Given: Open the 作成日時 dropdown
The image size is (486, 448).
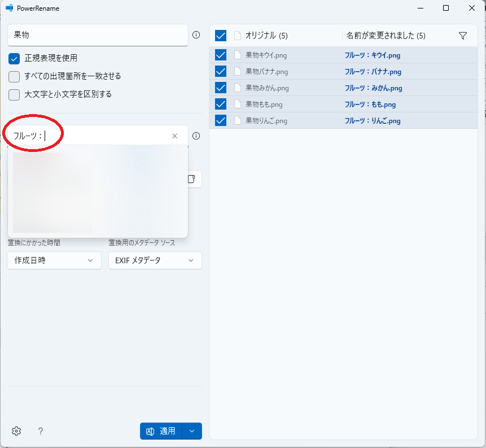Looking at the screenshot, I should (x=54, y=260).
